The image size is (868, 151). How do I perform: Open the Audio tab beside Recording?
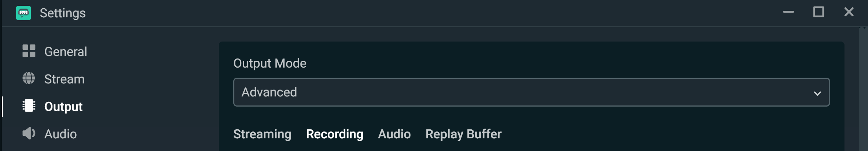click(x=394, y=134)
